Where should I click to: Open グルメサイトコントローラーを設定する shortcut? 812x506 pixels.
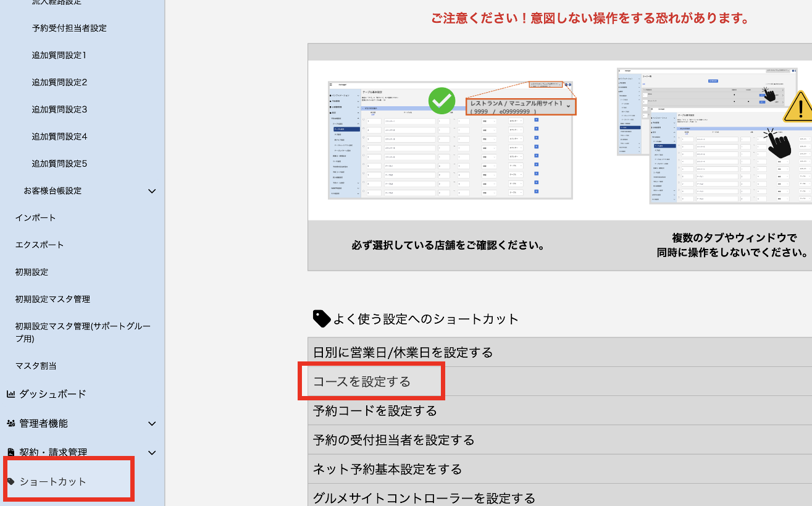559,495
